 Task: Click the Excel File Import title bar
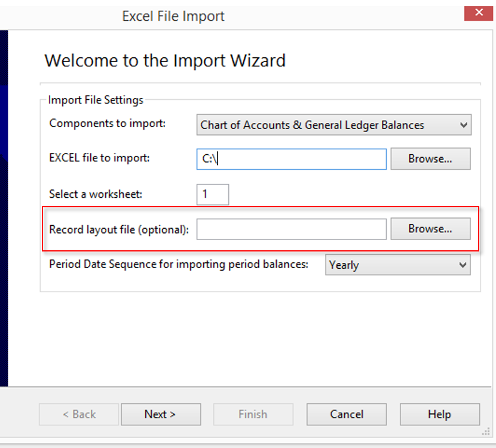(x=173, y=16)
